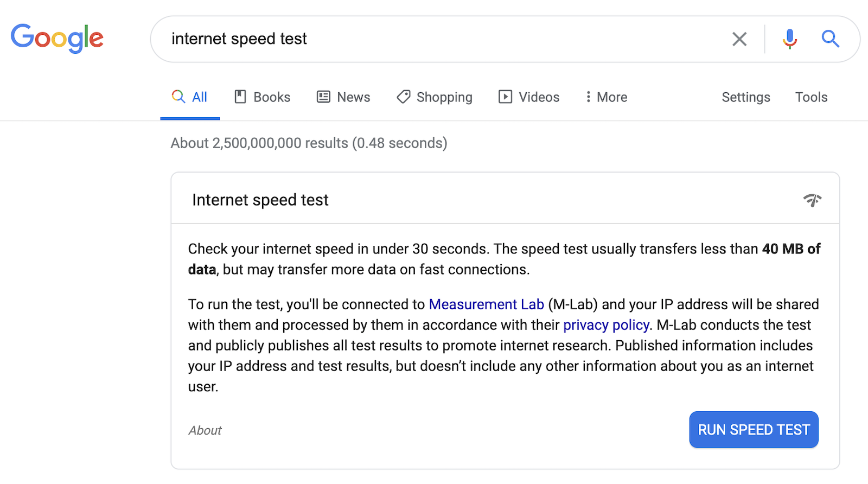
Task: Click the wifi speedometer icon in card header
Action: 813,200
